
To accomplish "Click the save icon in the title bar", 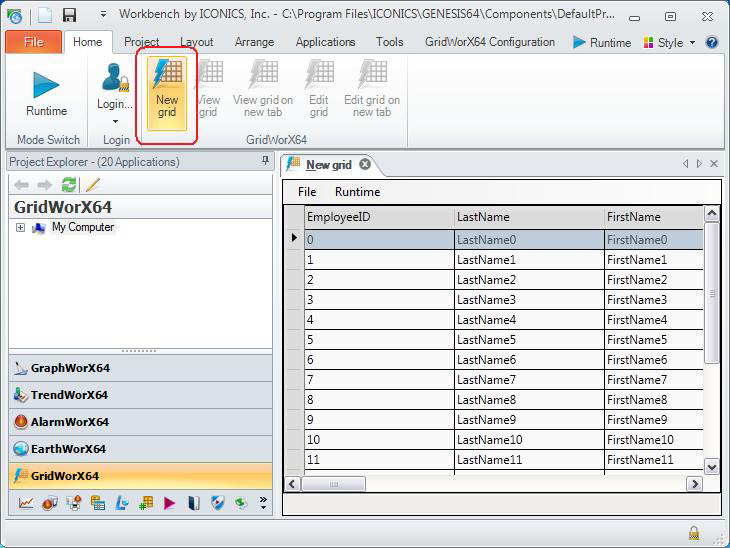I will [x=69, y=15].
